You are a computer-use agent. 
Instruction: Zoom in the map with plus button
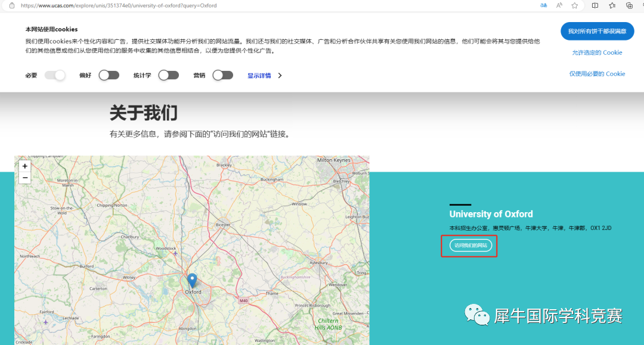(x=24, y=166)
